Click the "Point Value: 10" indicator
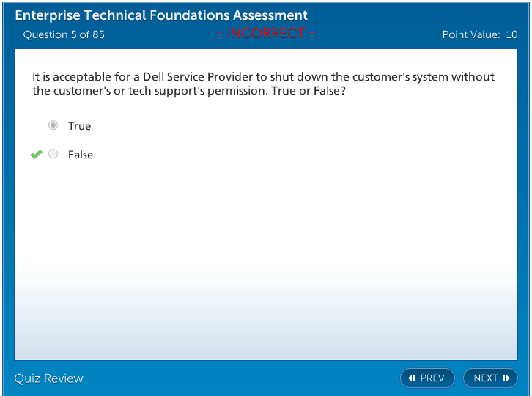This screenshot has height=396, width=532. pyautogui.click(x=479, y=34)
